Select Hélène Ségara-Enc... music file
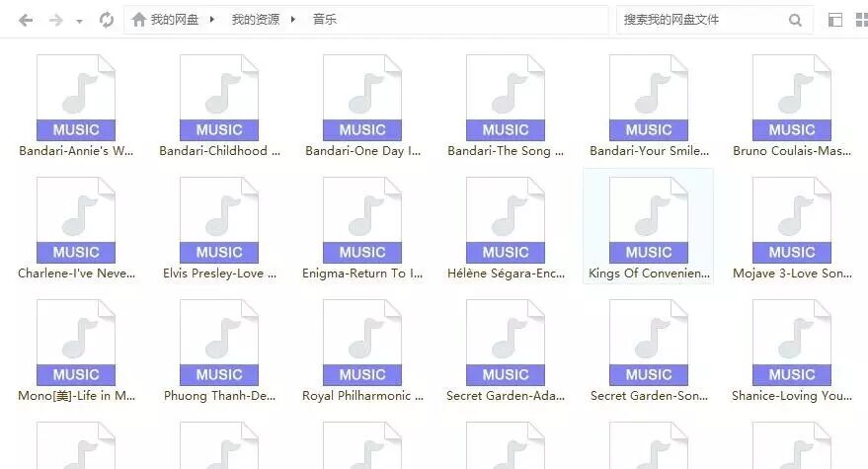868x469 pixels. [x=506, y=228]
